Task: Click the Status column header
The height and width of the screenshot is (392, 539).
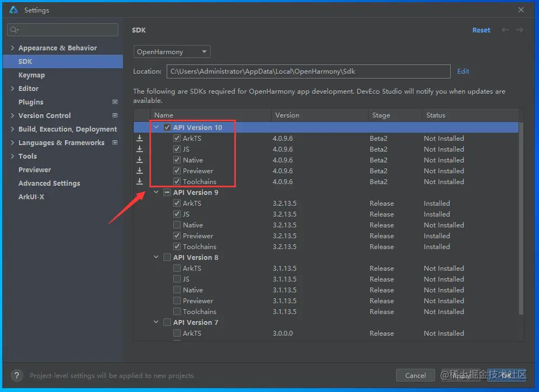Action: (x=470, y=115)
